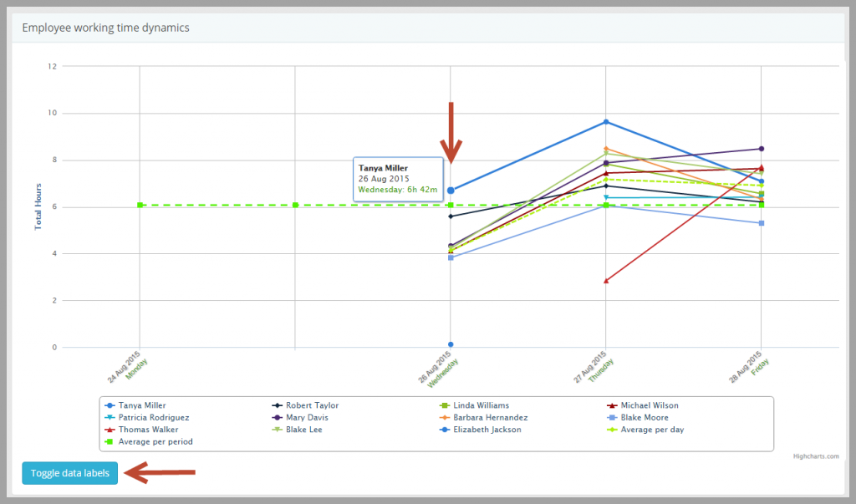Hide the Tanya Miller series in legend
The width and height of the screenshot is (856, 504).
pos(135,405)
